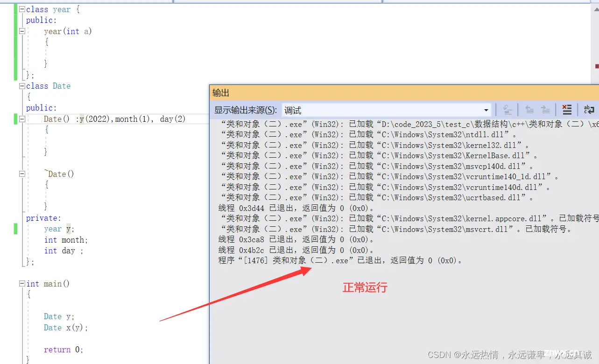The image size is (599, 364).
Task: Click the Find Message in Code icon
Action: pyautogui.click(x=507, y=110)
